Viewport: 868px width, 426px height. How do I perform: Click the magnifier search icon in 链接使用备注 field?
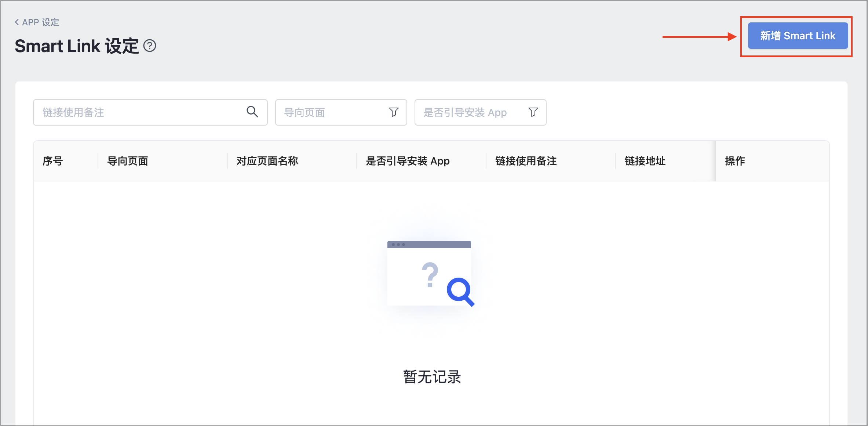tap(252, 112)
